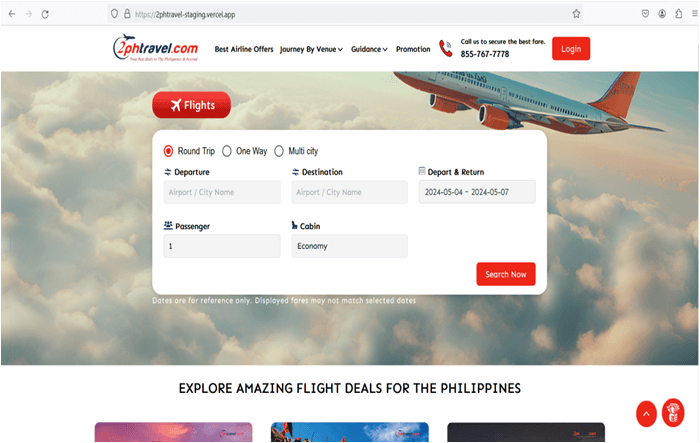Open Best Airline Offers menu item
This screenshot has width=700, height=443.
coord(244,49)
